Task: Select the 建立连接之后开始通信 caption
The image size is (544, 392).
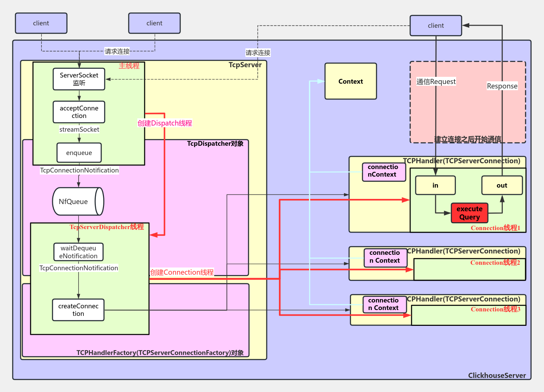Action: click(x=467, y=139)
